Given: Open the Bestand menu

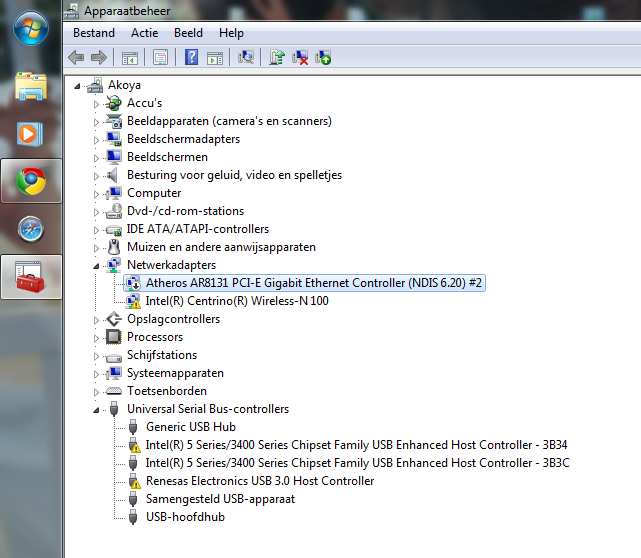Looking at the screenshot, I should click(x=94, y=33).
